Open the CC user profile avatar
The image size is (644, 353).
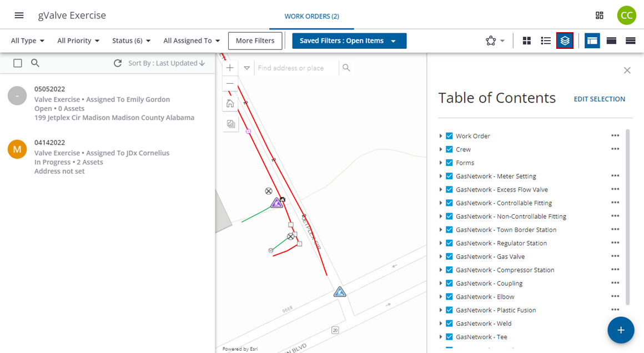[x=626, y=16]
